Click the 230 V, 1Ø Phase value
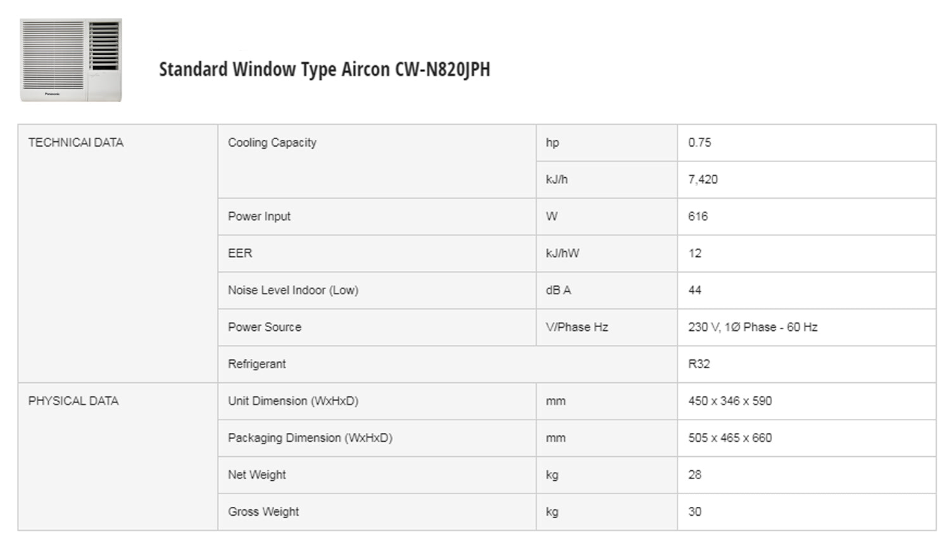 pyautogui.click(x=752, y=327)
